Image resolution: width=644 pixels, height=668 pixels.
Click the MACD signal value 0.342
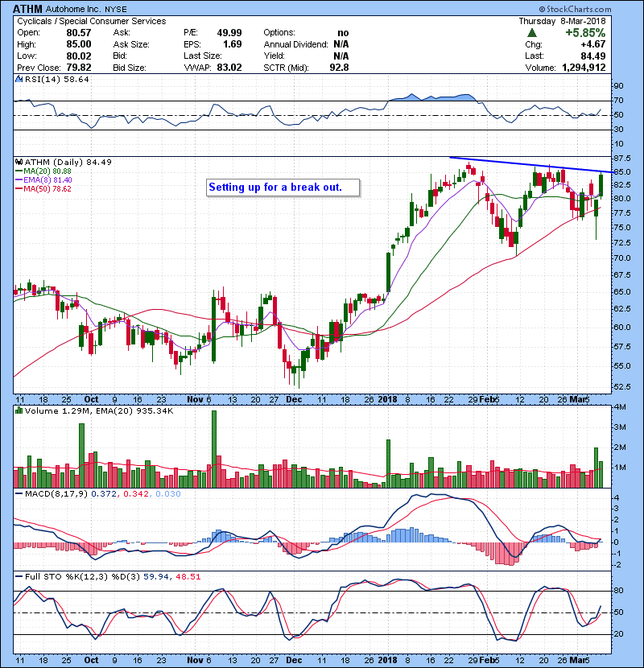[x=136, y=494]
